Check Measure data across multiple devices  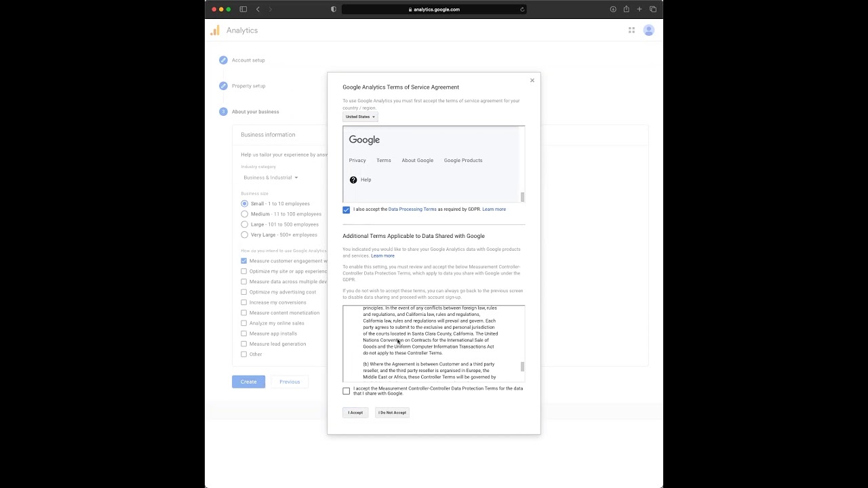point(244,282)
